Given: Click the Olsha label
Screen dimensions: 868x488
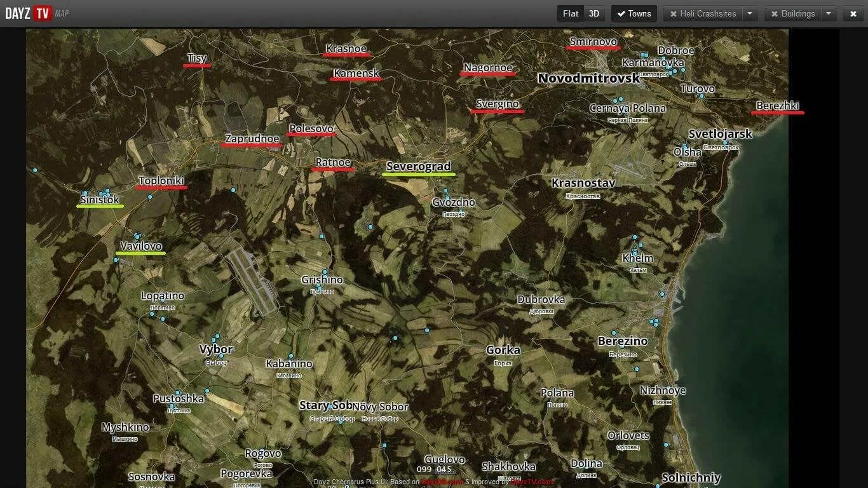Looking at the screenshot, I should pos(688,152).
